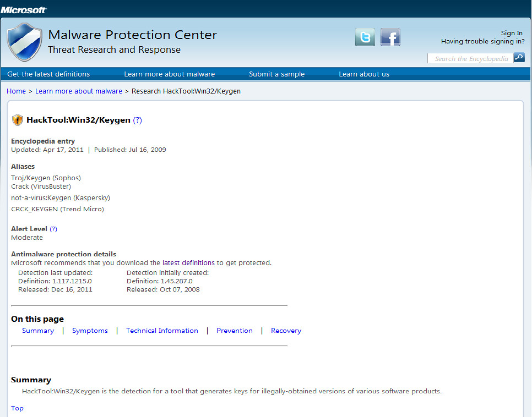Click the Troj/Keygen (Sophos) alias
Screen dimensions: 532x417
pyautogui.click(x=46, y=178)
